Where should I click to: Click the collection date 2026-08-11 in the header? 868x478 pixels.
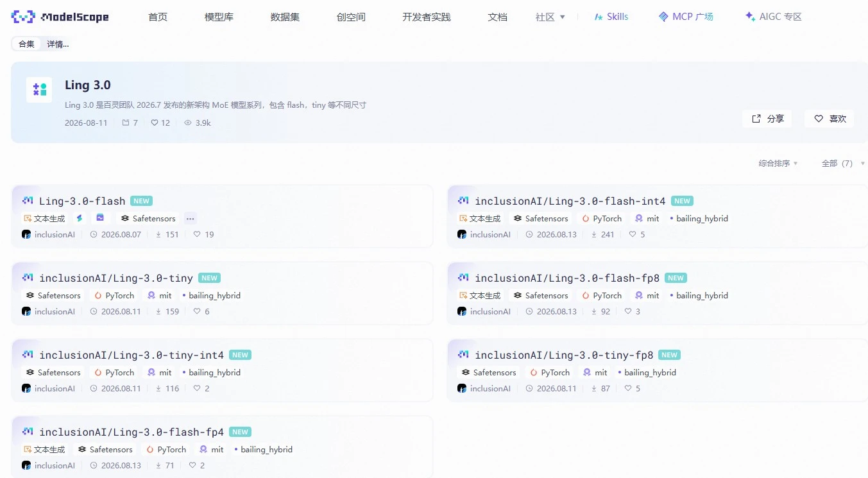[x=86, y=123]
